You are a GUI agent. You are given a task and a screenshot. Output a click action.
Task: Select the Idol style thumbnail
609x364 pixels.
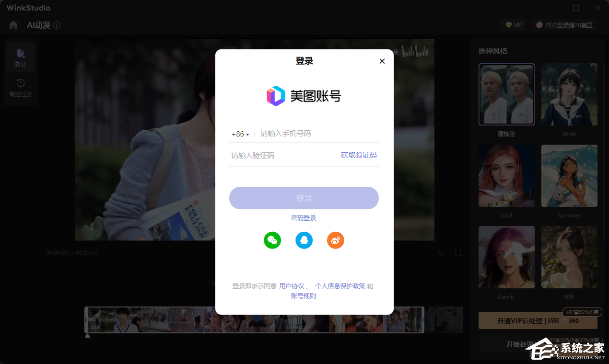click(506, 176)
